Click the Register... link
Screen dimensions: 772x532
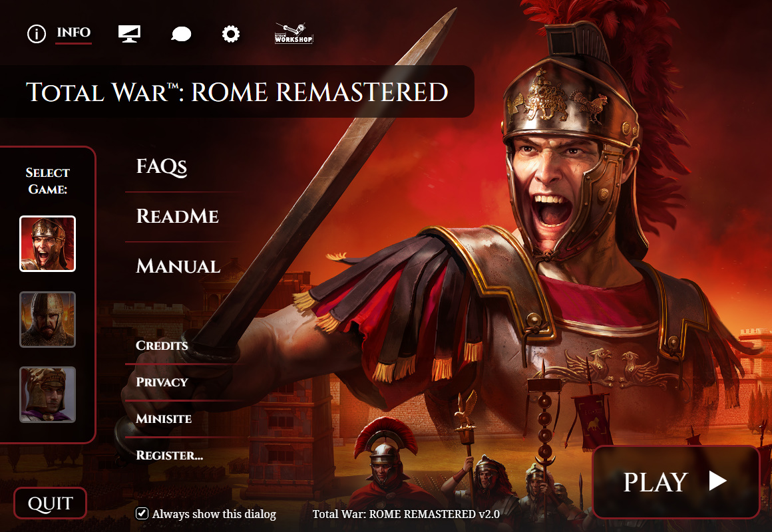[x=169, y=456]
